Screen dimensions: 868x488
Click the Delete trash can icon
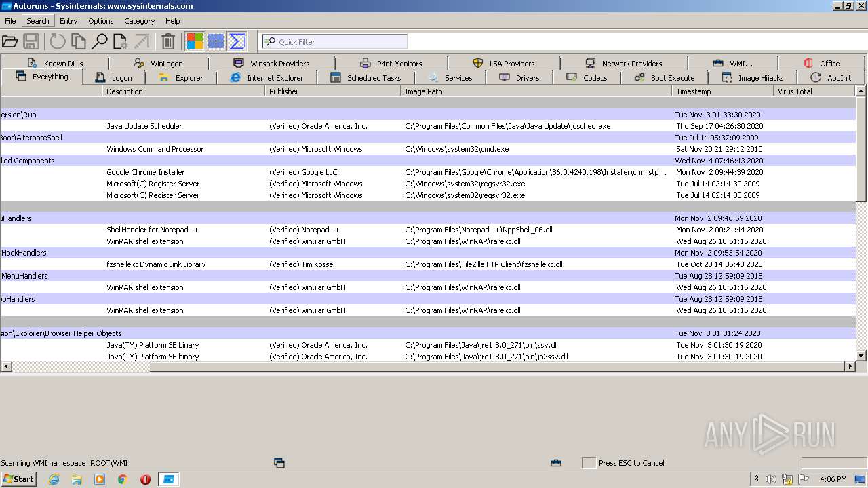point(168,42)
